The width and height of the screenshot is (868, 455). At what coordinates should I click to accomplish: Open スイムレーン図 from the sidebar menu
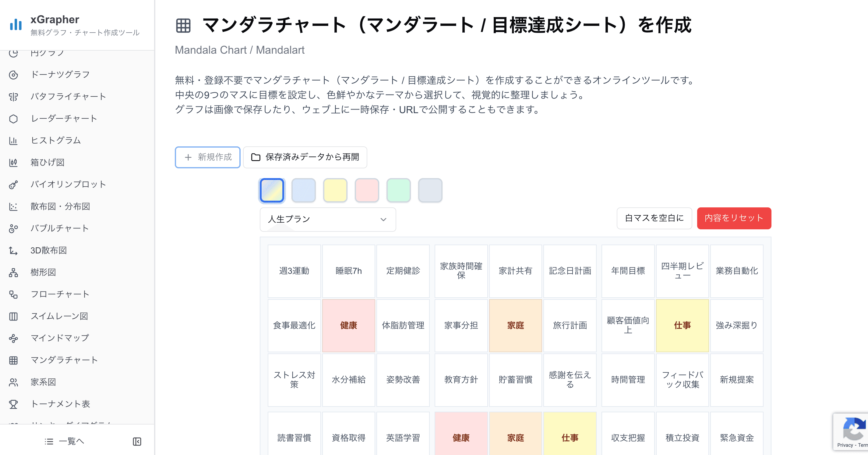59,316
